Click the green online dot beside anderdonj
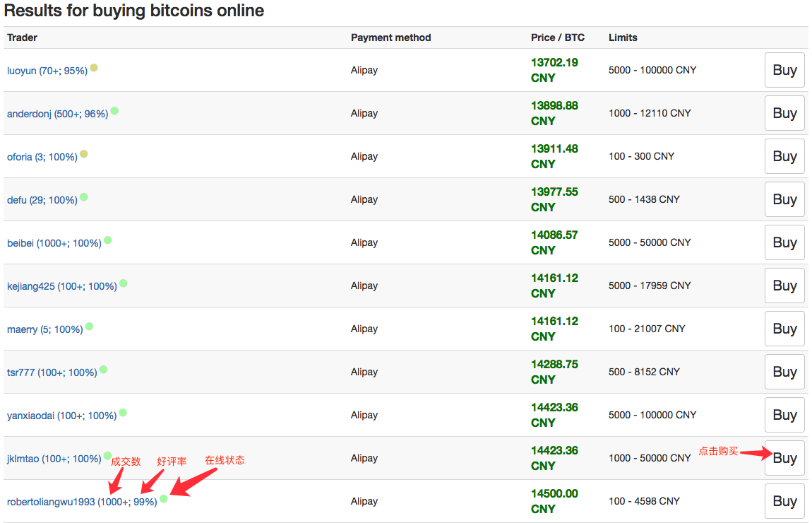Viewport: 812px width, 523px height. pyautogui.click(x=114, y=111)
